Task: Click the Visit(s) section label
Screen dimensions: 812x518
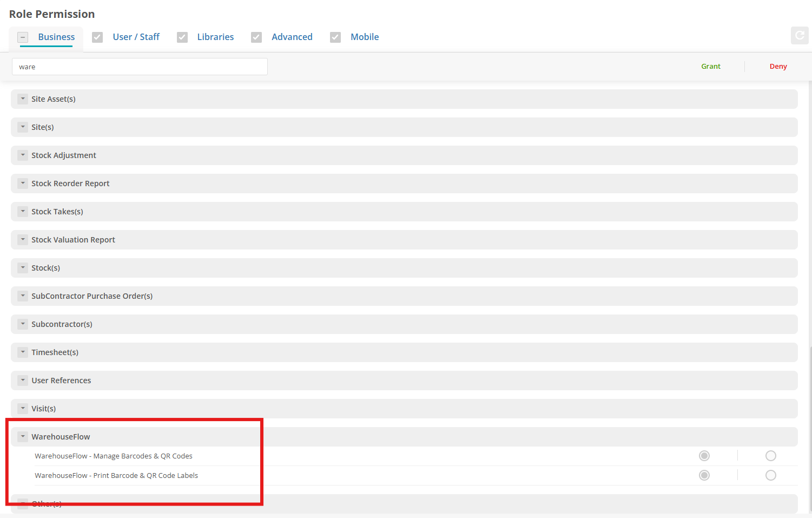Action: pyautogui.click(x=43, y=409)
